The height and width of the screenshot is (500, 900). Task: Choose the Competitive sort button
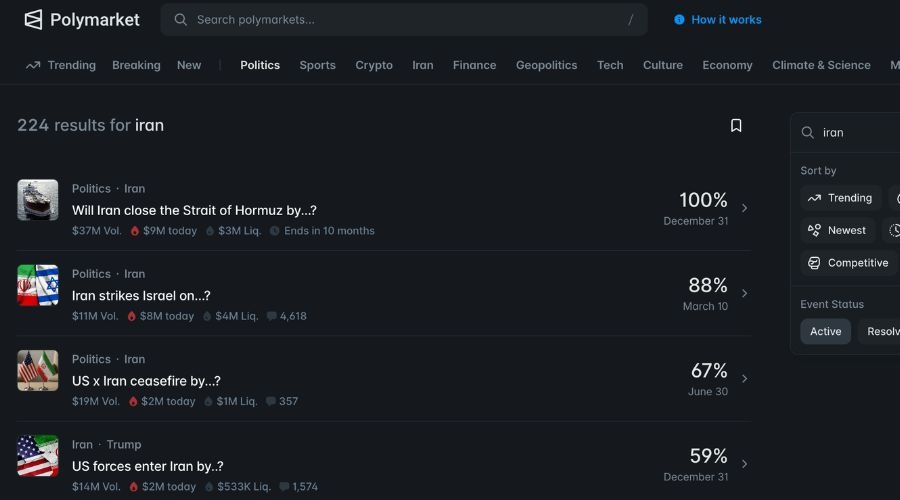coord(847,263)
